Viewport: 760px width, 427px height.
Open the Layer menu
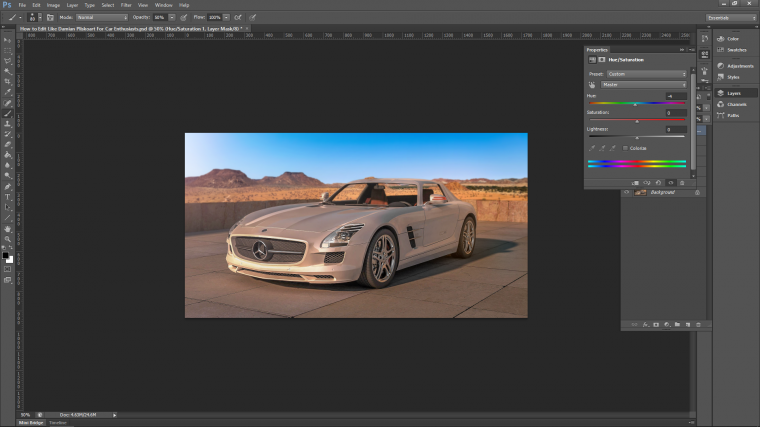click(72, 5)
